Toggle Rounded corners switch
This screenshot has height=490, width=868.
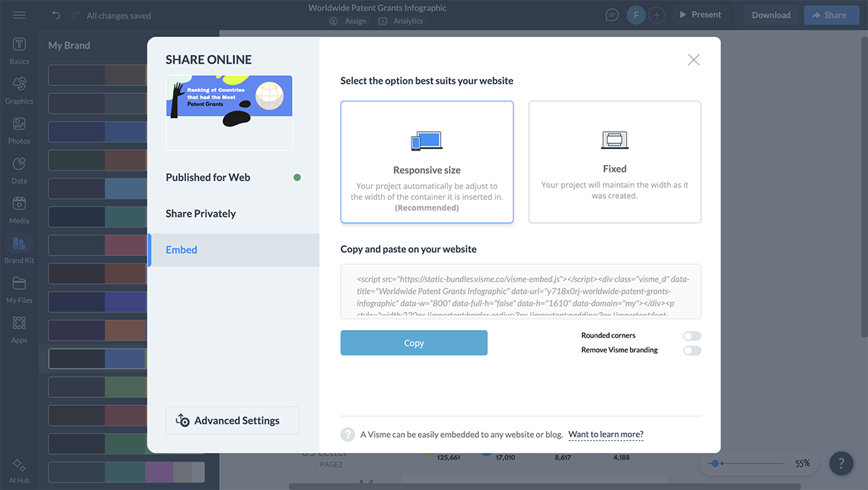(x=692, y=336)
